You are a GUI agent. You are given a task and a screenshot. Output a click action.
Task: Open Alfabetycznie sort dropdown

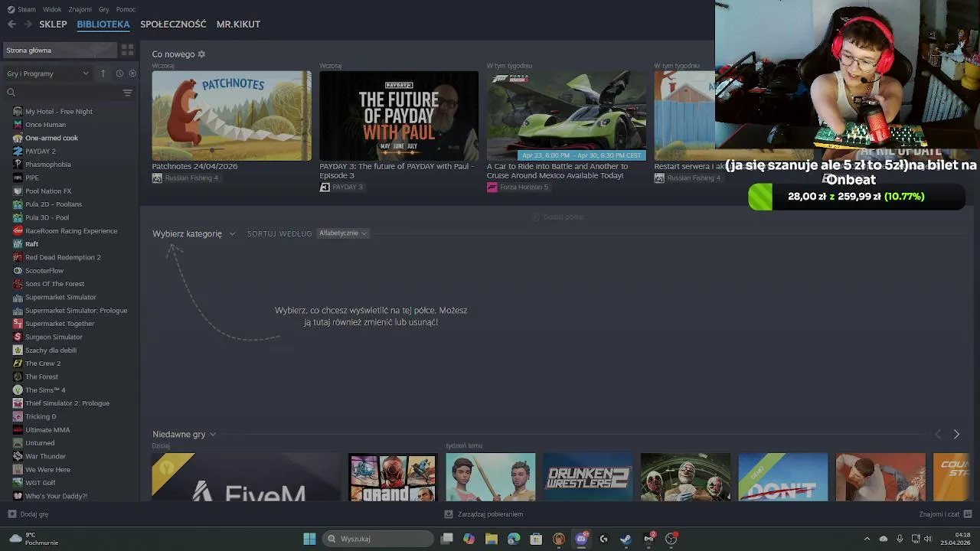343,233
